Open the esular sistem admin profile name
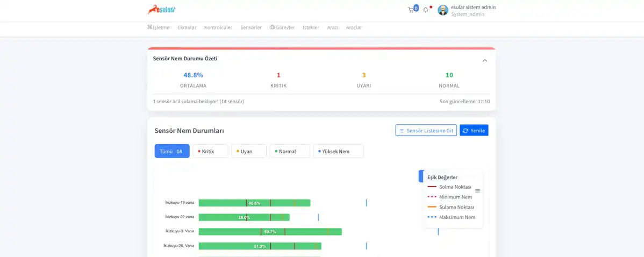The height and width of the screenshot is (257, 644). [x=473, y=7]
